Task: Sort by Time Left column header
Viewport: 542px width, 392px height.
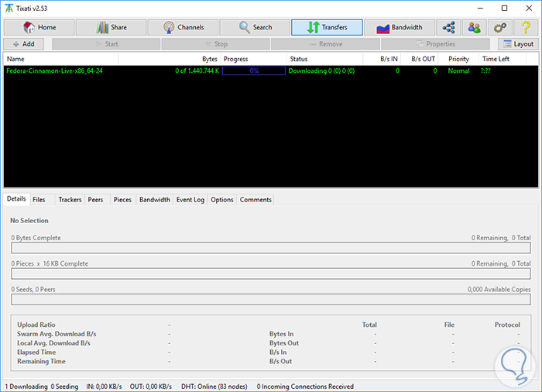Action: tap(503, 59)
